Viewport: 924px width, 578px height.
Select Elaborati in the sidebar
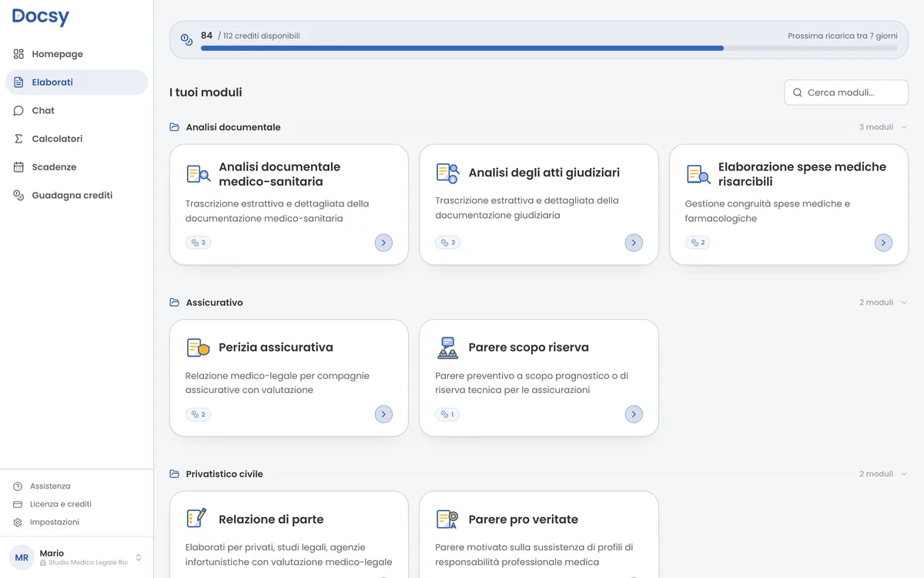click(76, 82)
